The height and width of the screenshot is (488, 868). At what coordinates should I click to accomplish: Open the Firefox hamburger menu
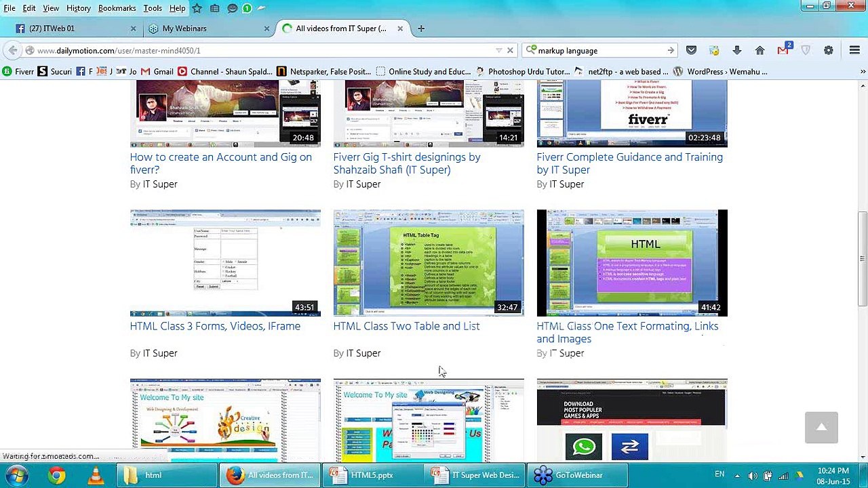pos(854,50)
